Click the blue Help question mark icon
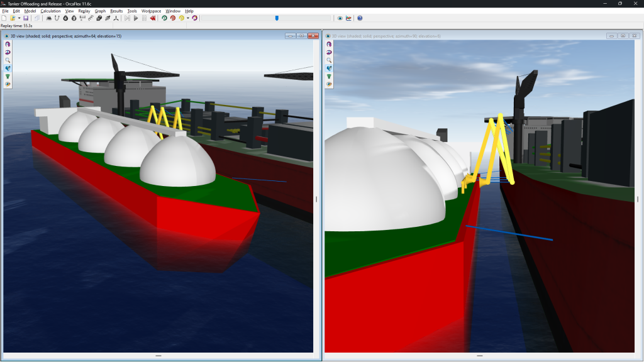This screenshot has width=644, height=362. pos(360,18)
